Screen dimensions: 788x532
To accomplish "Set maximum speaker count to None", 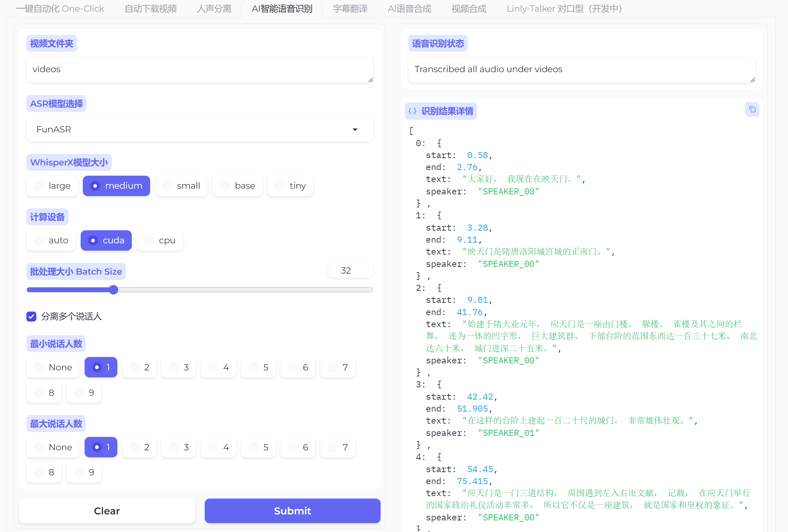I will 53,447.
